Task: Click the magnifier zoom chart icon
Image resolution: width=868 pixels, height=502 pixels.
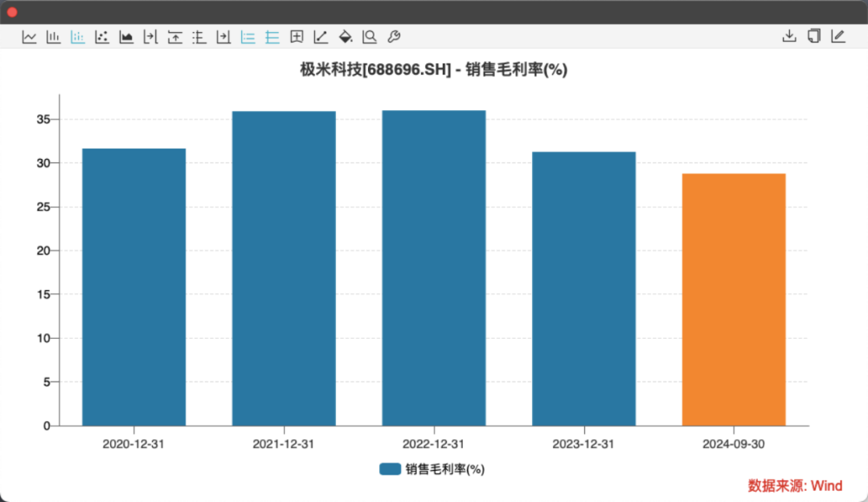Action: pos(369,37)
